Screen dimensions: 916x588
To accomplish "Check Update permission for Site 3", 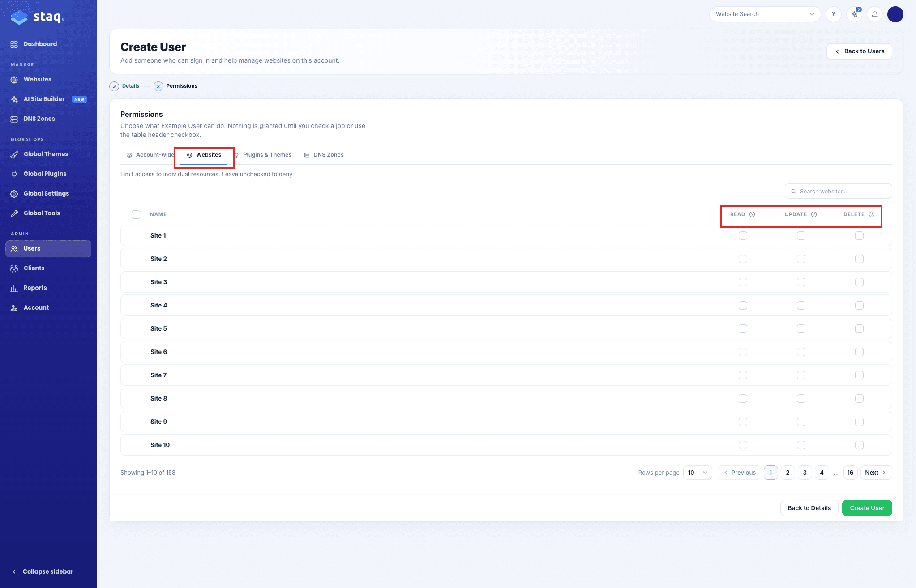I will [x=801, y=282].
